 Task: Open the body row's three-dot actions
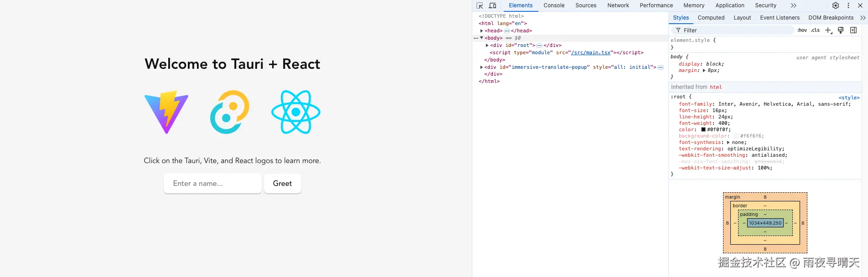(x=476, y=38)
